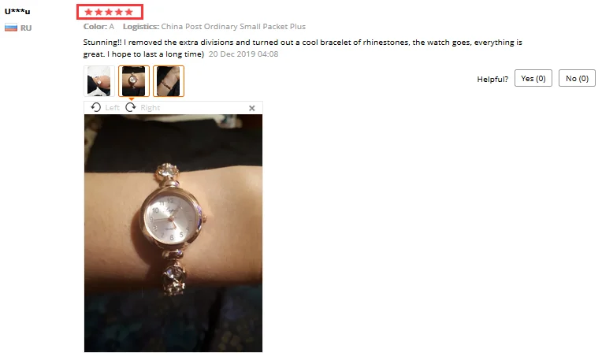The height and width of the screenshot is (364, 602).
Task: Click reviewer name U***u
Action: pos(17,11)
